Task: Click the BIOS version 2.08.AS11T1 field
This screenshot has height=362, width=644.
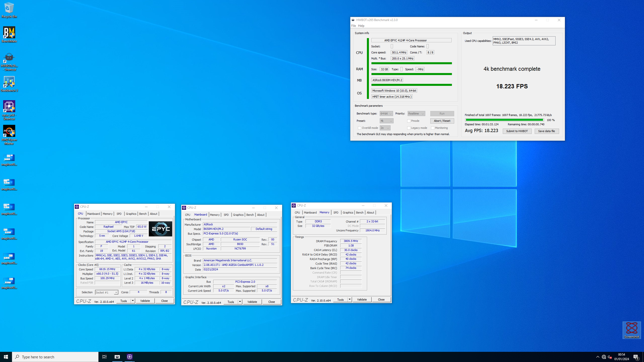Action: (240, 265)
